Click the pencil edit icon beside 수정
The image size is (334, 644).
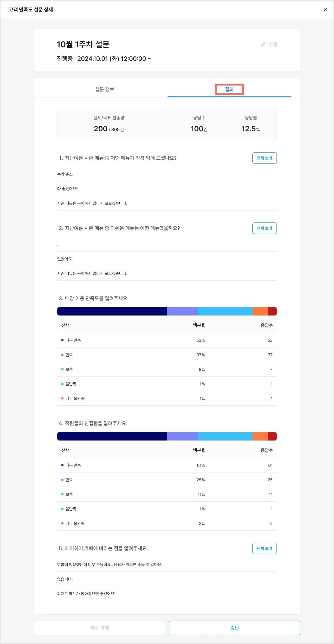[x=263, y=44]
